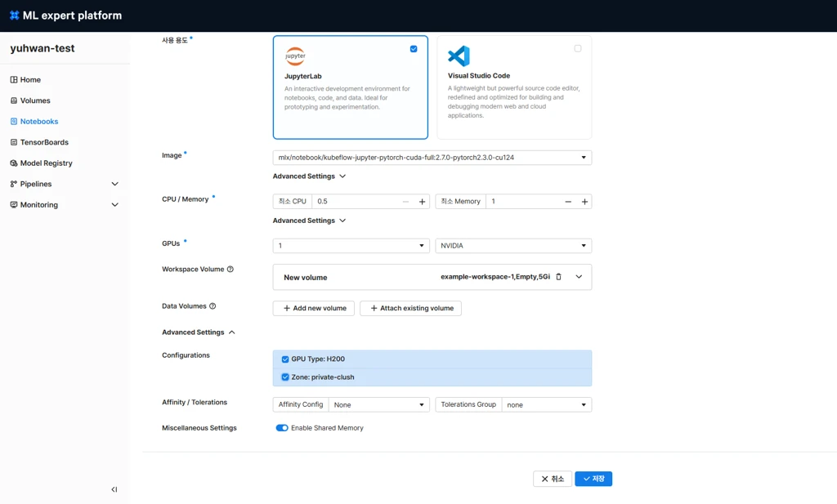Expand the Monitoring menu chevron
The image size is (837, 504).
pos(114,204)
